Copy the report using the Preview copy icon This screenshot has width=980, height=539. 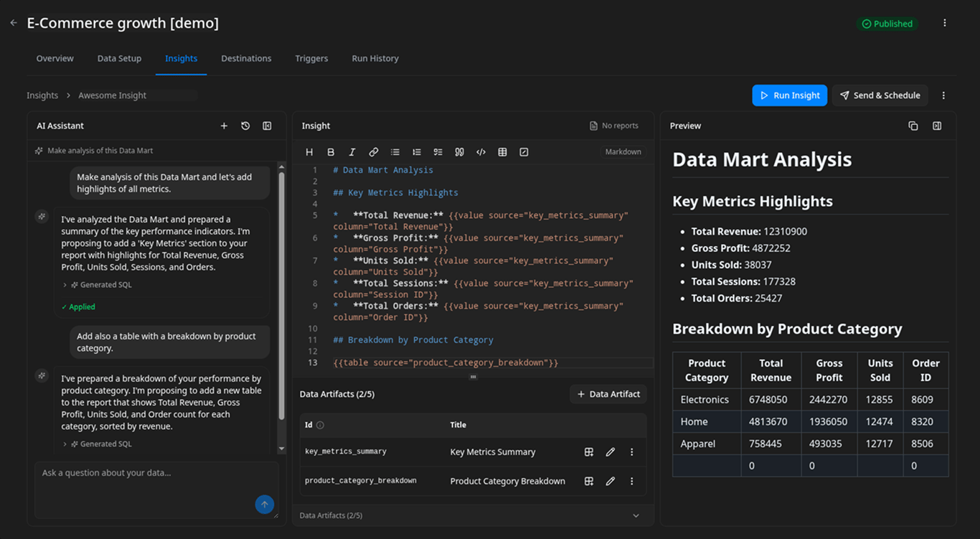913,126
